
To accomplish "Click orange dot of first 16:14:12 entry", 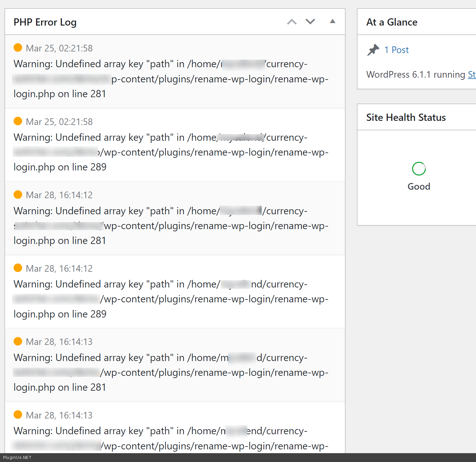I will coord(18,195).
